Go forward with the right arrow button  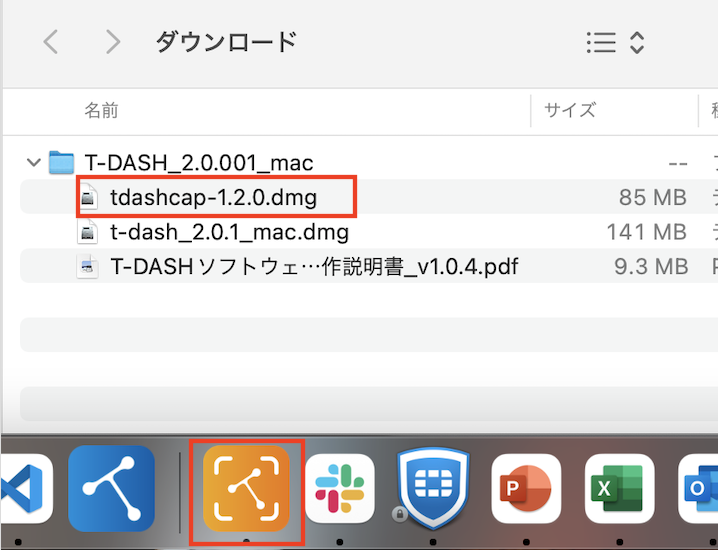112,42
